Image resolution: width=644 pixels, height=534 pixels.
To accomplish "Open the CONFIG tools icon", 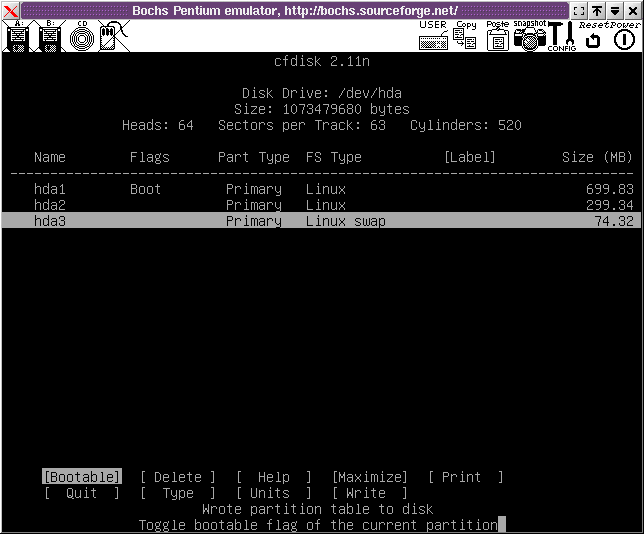I will (560, 37).
